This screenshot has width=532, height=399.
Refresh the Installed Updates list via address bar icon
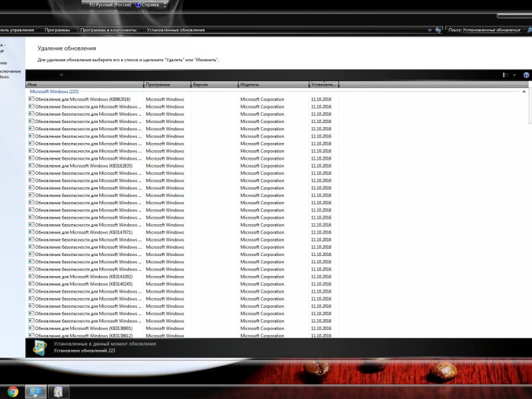[438, 30]
